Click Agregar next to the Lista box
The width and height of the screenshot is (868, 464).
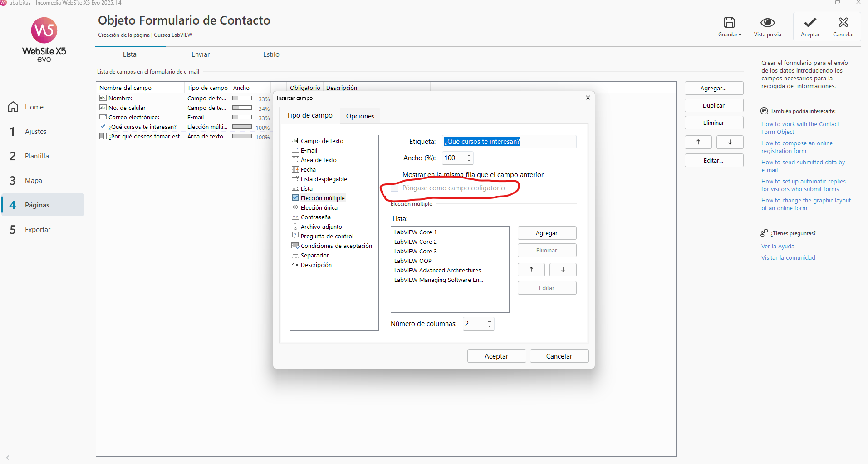point(547,233)
